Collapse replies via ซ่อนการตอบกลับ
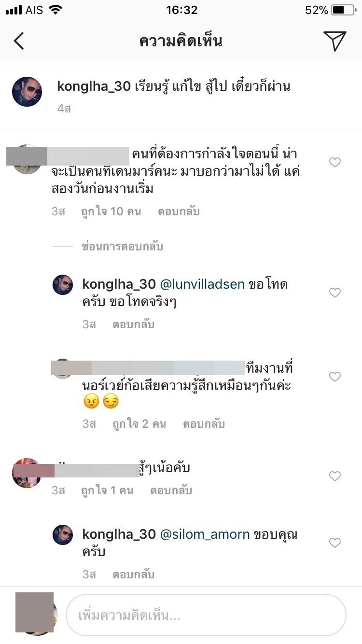 point(122,247)
